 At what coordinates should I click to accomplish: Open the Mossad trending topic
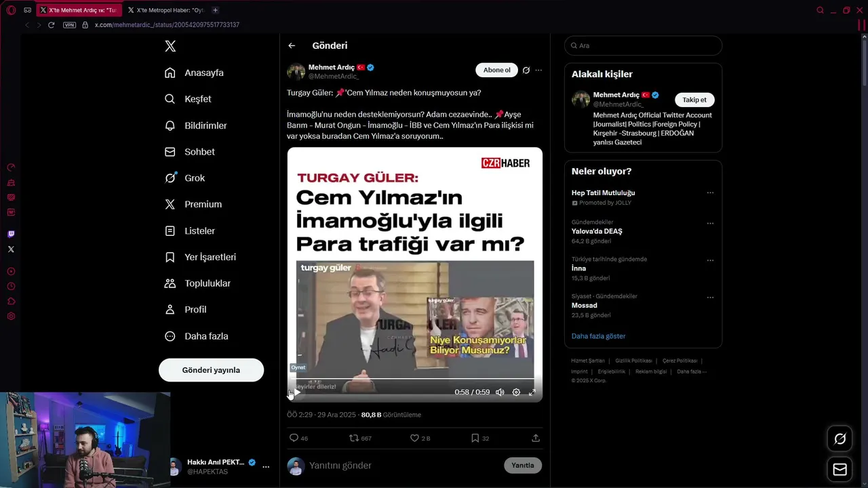click(585, 306)
